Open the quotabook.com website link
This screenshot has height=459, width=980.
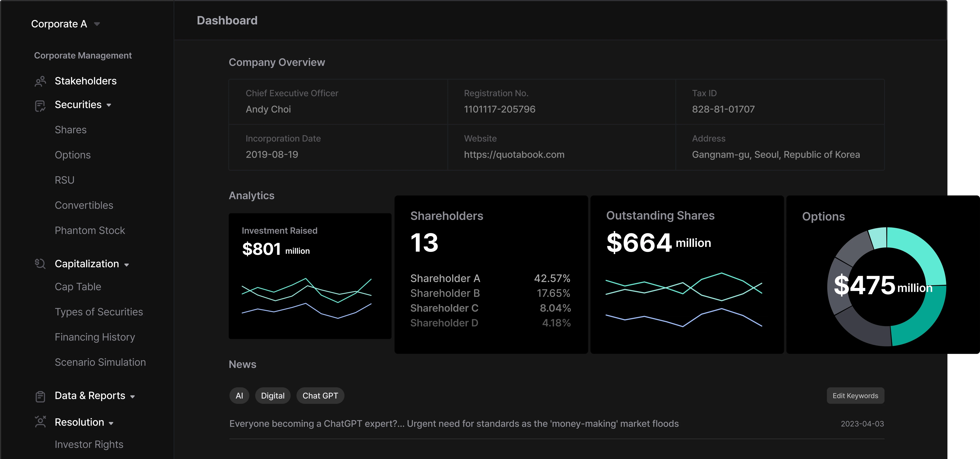[514, 155]
